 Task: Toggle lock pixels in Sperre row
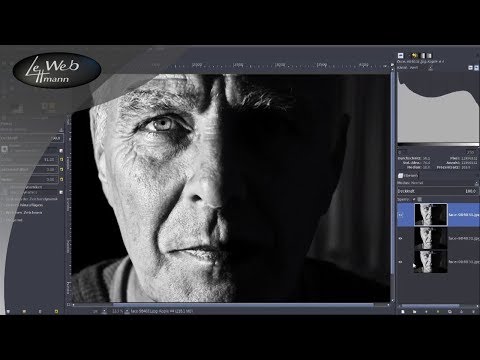[414, 199]
